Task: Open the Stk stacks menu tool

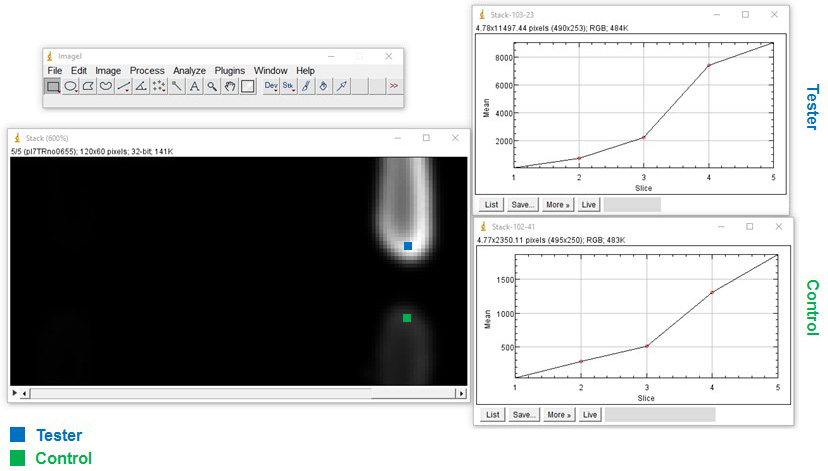Action: [288, 86]
